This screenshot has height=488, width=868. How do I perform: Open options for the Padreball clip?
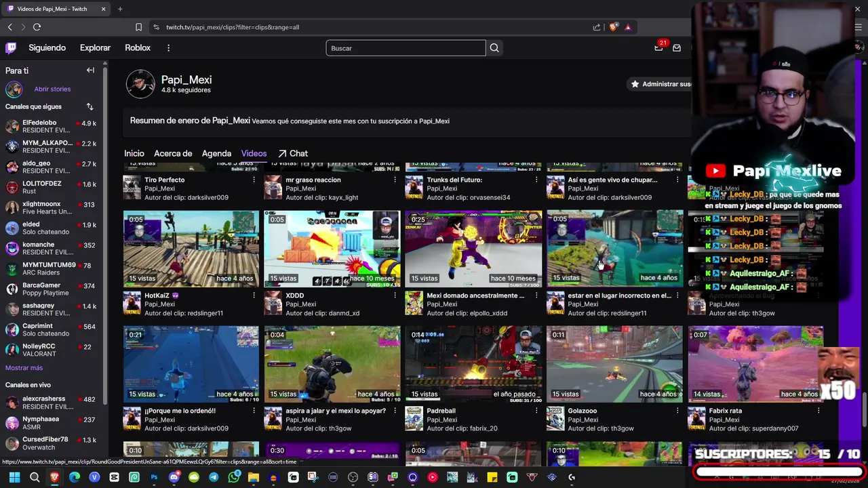pos(536,411)
